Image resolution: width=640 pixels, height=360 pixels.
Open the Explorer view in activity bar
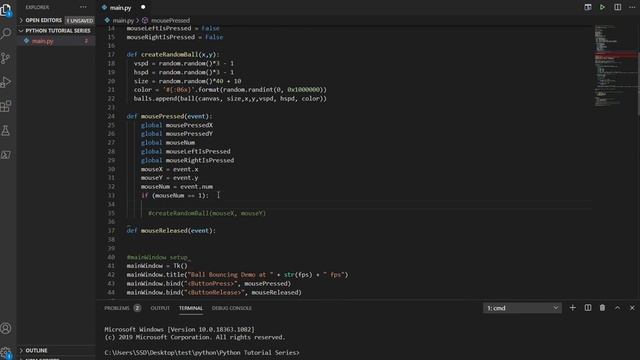(6, 10)
